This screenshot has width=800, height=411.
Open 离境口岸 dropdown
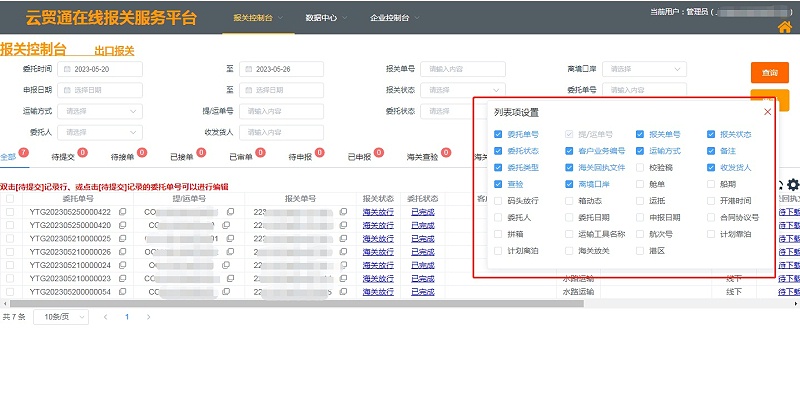click(x=644, y=69)
